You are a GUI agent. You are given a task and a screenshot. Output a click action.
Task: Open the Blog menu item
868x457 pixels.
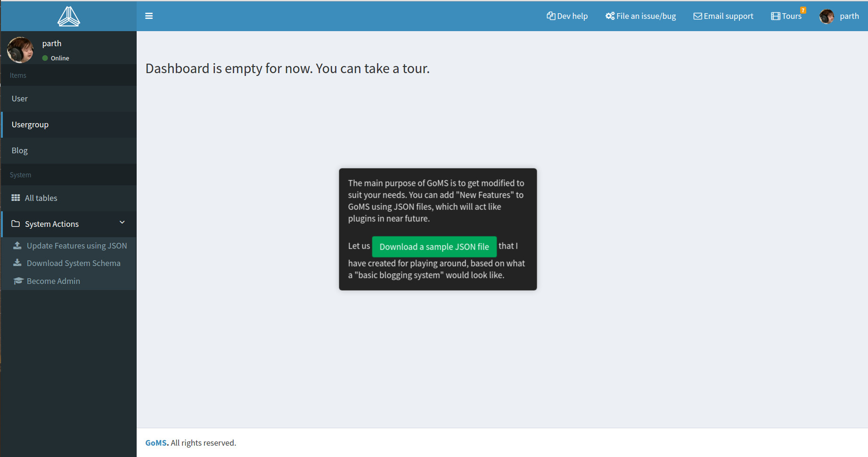pos(69,150)
